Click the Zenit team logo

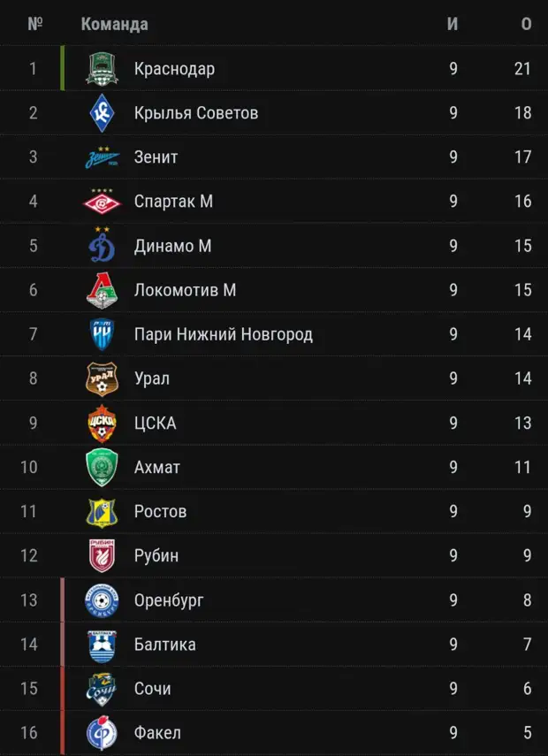click(x=102, y=157)
